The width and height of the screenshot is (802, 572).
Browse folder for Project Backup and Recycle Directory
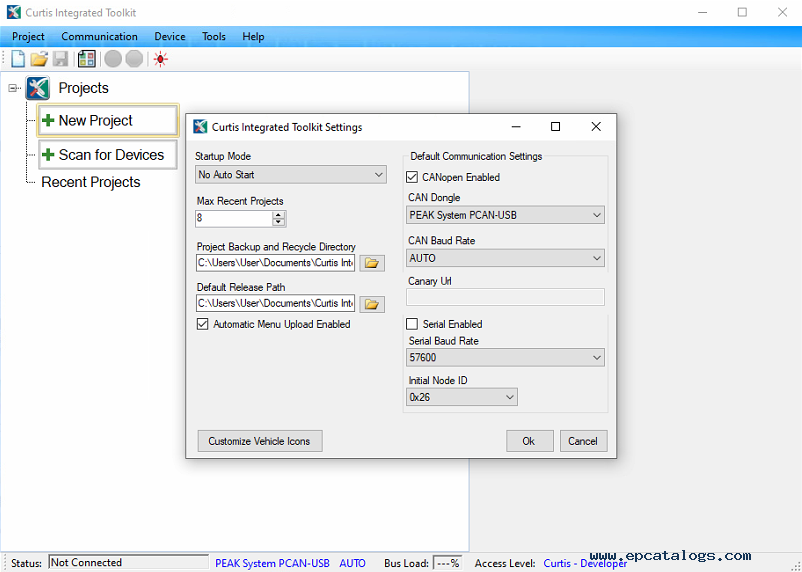pos(372,263)
